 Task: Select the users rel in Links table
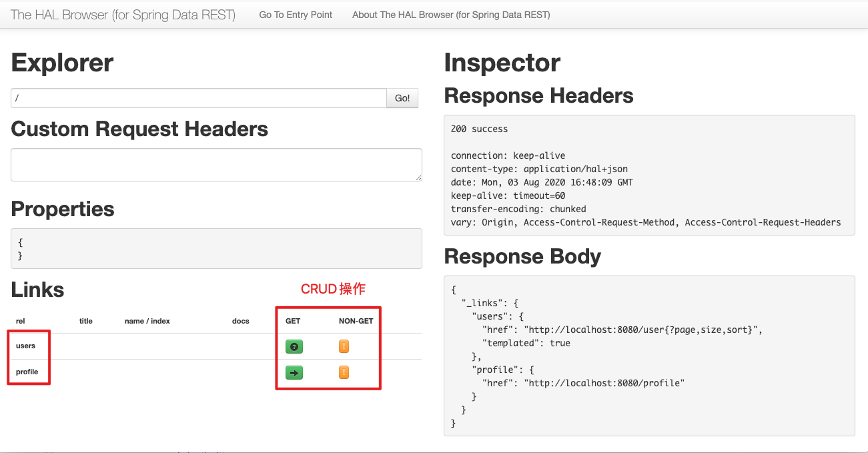[x=26, y=346]
